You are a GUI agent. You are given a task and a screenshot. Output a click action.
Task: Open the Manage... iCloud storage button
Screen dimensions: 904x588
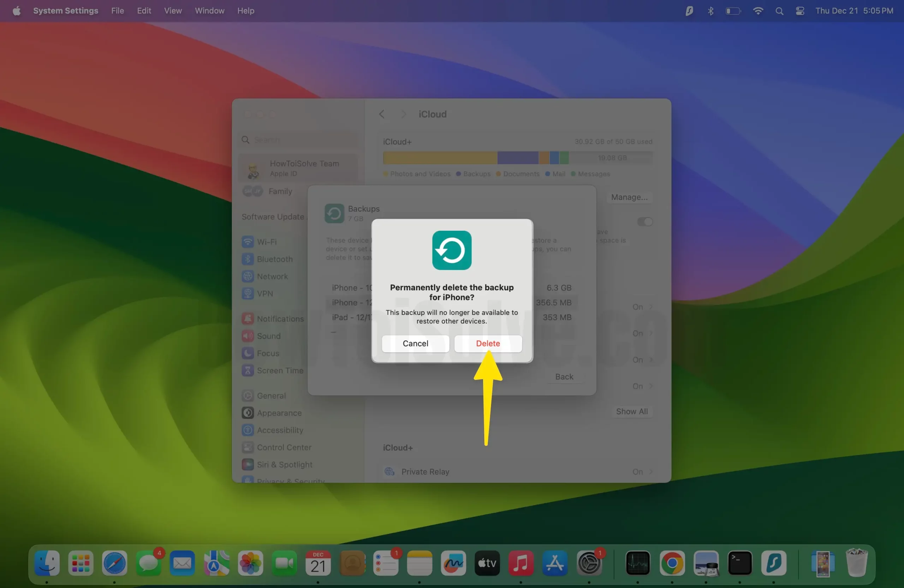pos(629,197)
